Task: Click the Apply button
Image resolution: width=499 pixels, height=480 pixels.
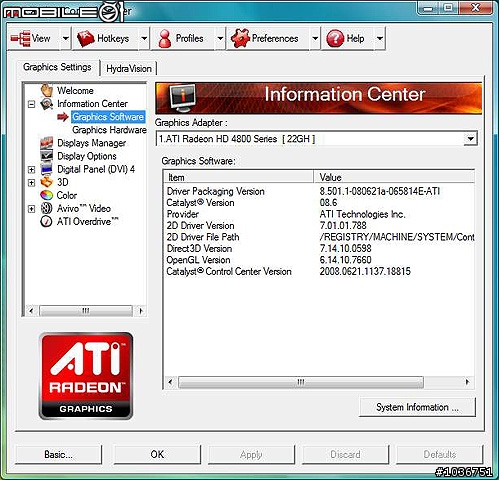Action: click(251, 454)
